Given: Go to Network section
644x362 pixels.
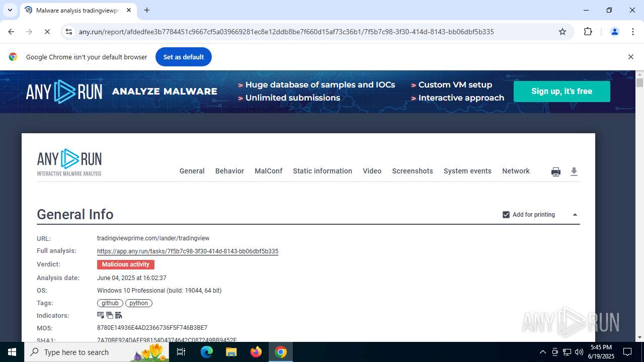Looking at the screenshot, I should point(516,171).
